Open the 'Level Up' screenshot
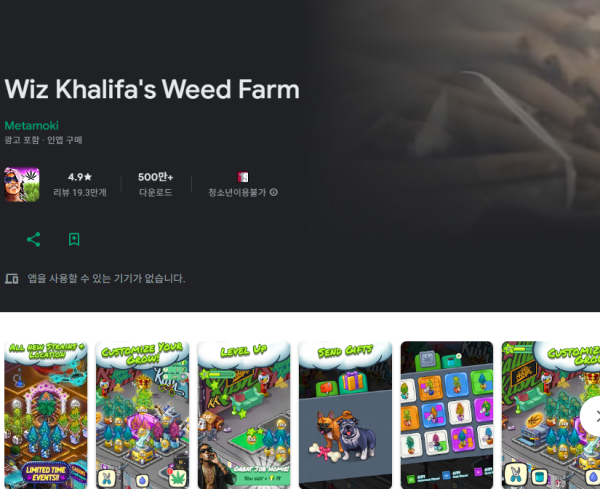600x489 pixels. click(244, 415)
